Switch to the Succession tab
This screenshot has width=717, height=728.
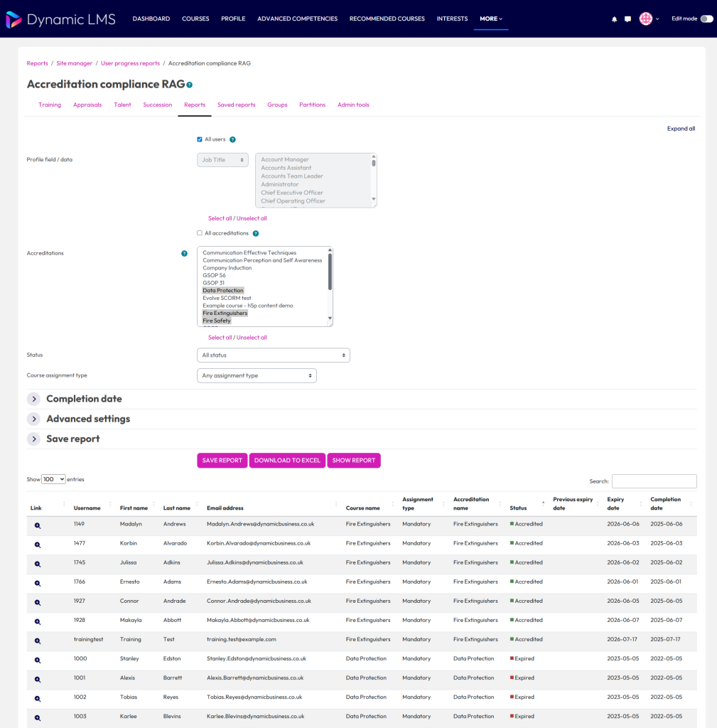158,105
